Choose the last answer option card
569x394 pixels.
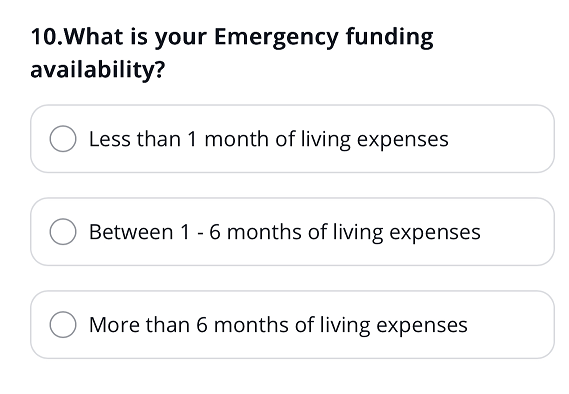[292, 324]
